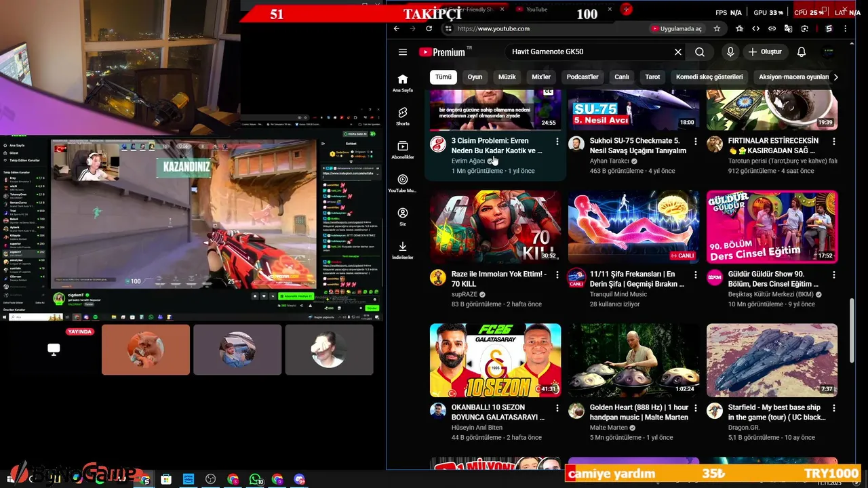Click Uygulamada aç button in address bar
The height and width of the screenshot is (488, 868).
click(677, 28)
